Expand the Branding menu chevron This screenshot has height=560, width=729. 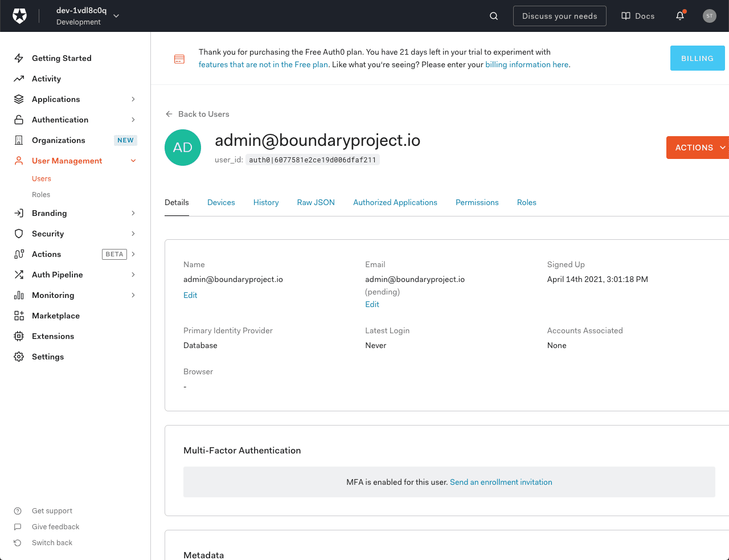pos(133,213)
